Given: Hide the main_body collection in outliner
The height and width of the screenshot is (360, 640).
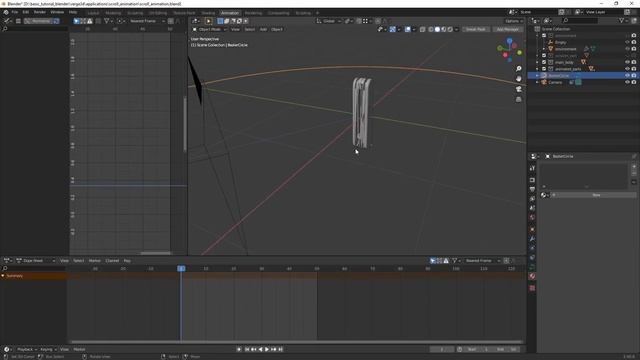Looking at the screenshot, I should click(627, 62).
